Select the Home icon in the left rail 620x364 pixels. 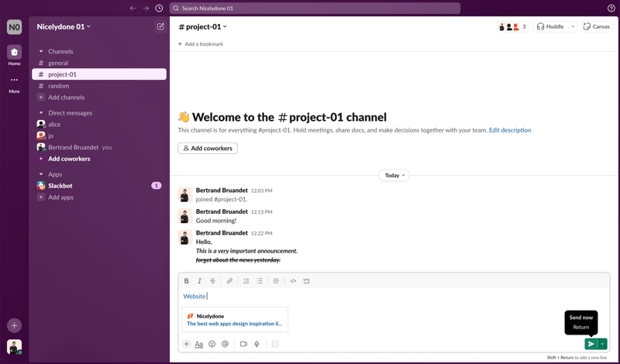pos(14,52)
